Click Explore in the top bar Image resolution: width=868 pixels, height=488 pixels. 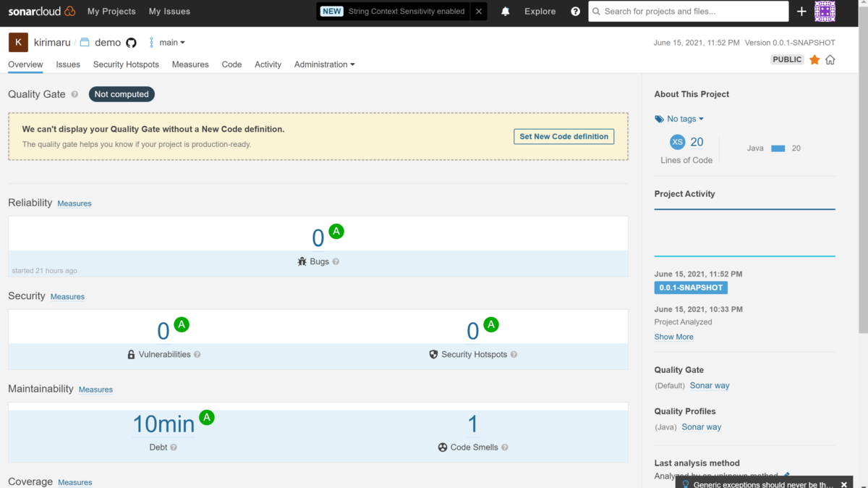point(540,12)
